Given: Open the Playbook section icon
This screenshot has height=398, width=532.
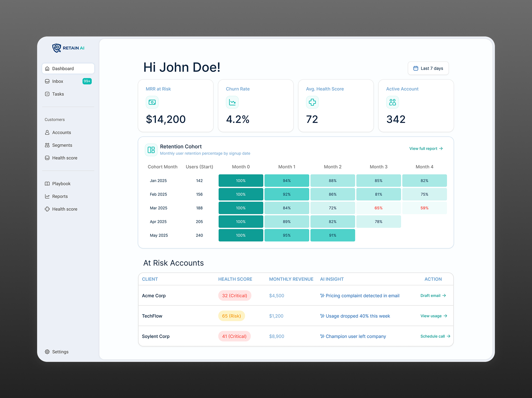Looking at the screenshot, I should click(47, 183).
